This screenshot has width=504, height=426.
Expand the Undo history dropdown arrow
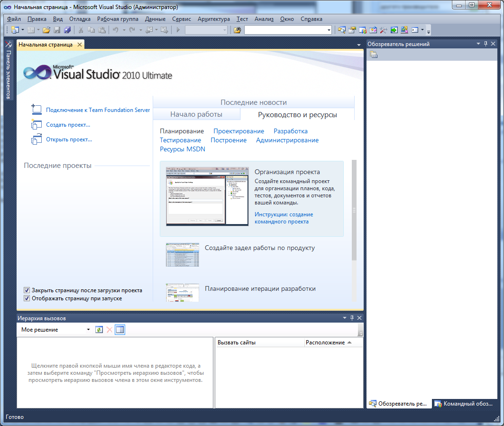pos(124,30)
